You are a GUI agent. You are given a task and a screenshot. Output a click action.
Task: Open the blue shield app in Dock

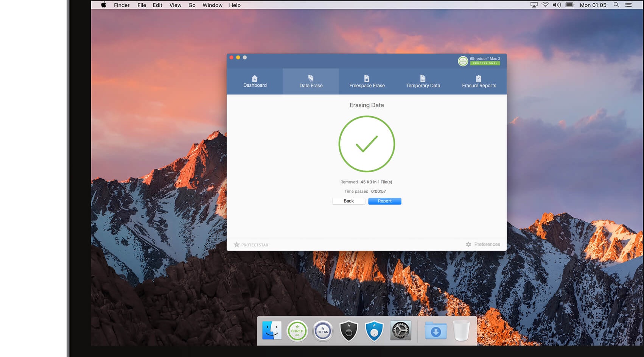pyautogui.click(x=374, y=331)
